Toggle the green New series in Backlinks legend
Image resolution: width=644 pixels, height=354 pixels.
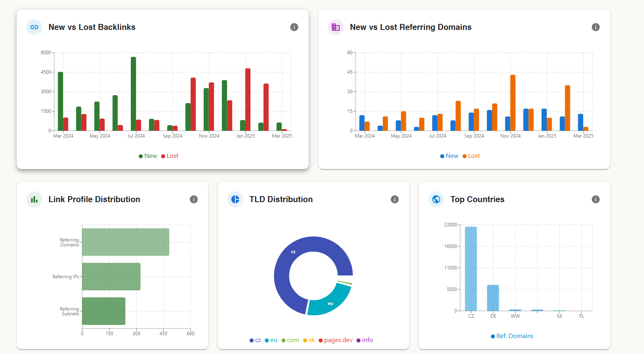[x=148, y=156]
